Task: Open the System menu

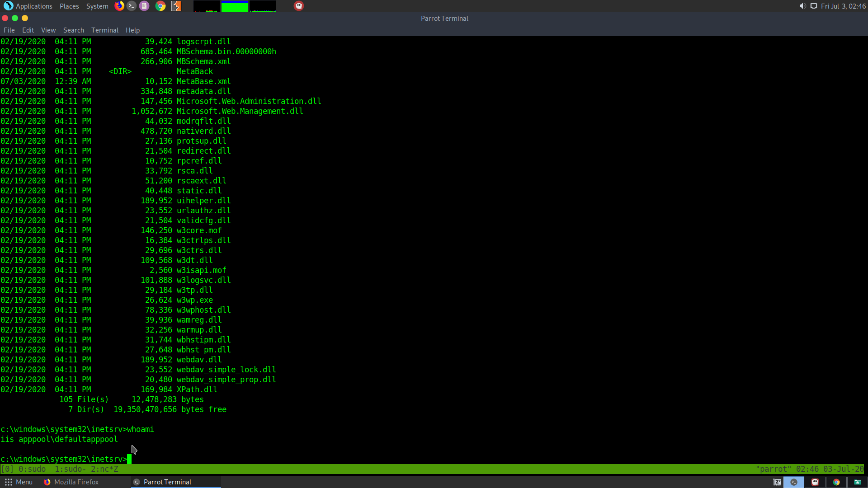Action: [x=97, y=6]
